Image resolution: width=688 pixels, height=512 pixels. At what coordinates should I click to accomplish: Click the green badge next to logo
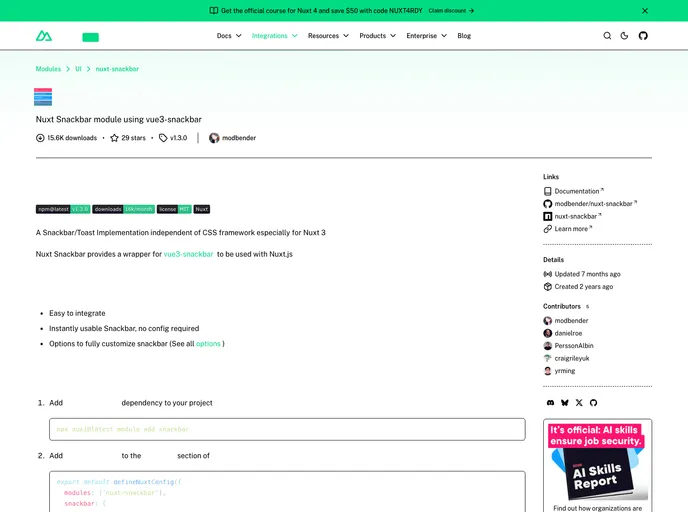[x=90, y=37]
